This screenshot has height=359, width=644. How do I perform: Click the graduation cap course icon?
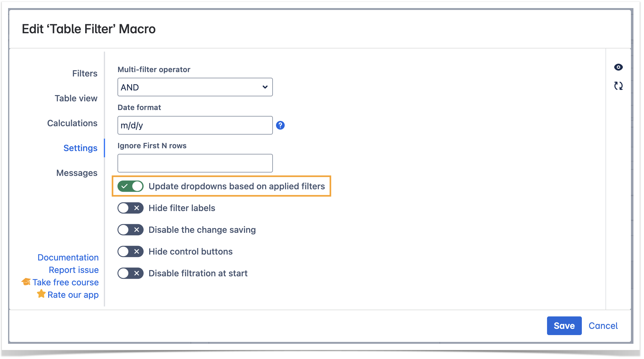tap(26, 282)
